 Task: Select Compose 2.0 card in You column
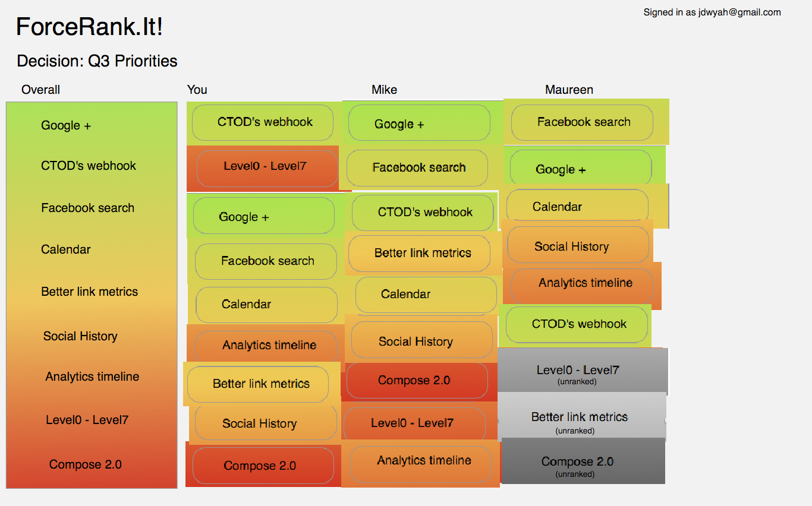point(263,466)
